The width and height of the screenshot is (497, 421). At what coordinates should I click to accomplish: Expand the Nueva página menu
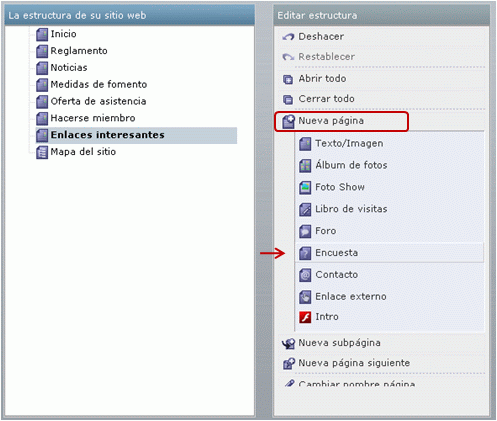tap(341, 121)
